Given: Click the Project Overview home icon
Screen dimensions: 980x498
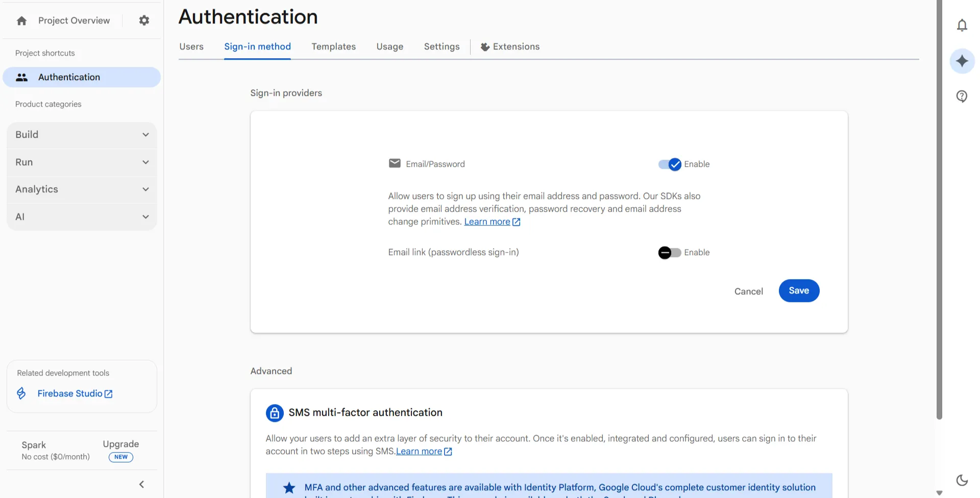Looking at the screenshot, I should [21, 21].
